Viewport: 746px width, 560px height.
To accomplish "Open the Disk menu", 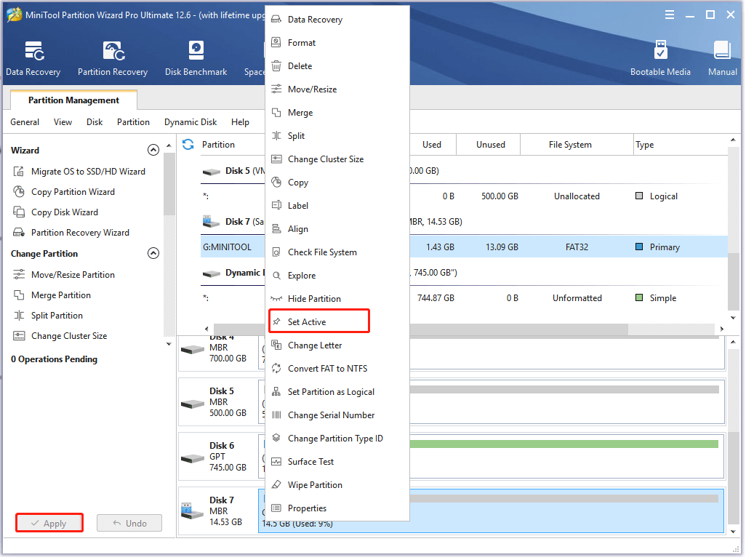I will (x=95, y=122).
